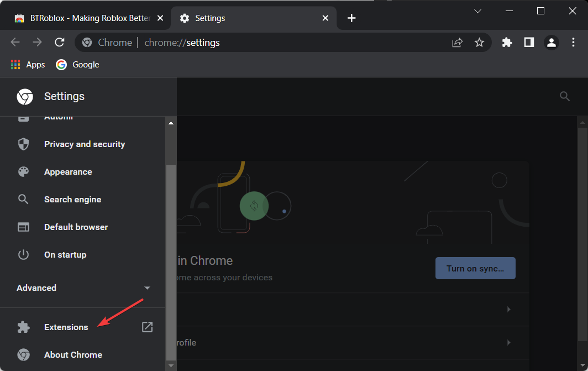Image resolution: width=588 pixels, height=371 pixels.
Task: Click the magnifier icon beside Search engine
Action: 23,199
